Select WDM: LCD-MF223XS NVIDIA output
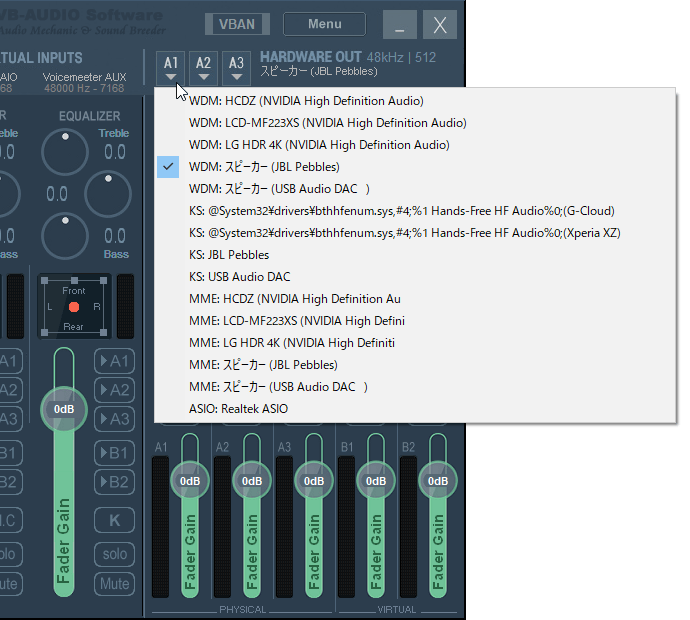This screenshot has height=620, width=690. (415, 123)
